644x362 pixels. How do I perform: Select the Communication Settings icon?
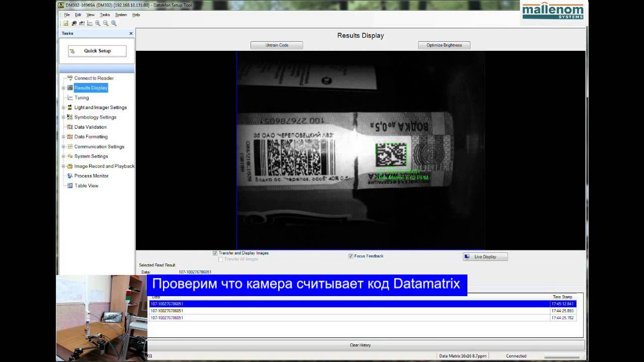click(x=70, y=146)
